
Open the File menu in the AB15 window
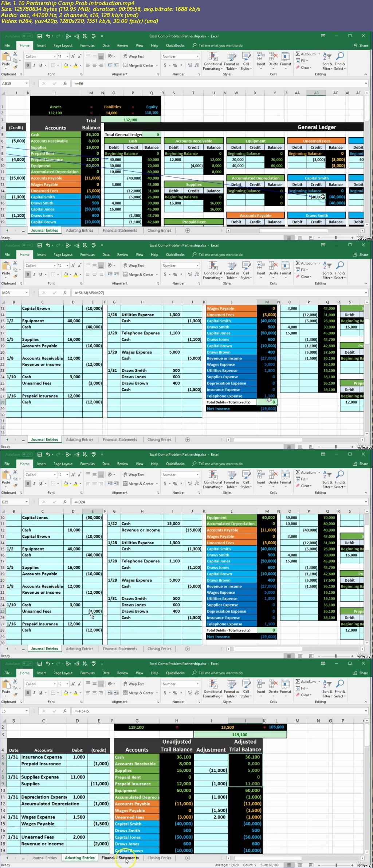point(7,45)
